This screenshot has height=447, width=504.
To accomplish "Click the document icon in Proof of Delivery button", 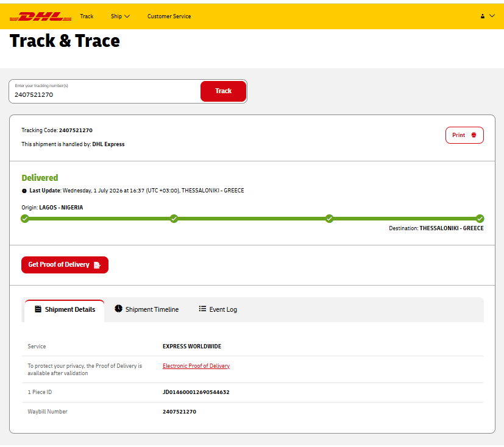I will pos(97,265).
